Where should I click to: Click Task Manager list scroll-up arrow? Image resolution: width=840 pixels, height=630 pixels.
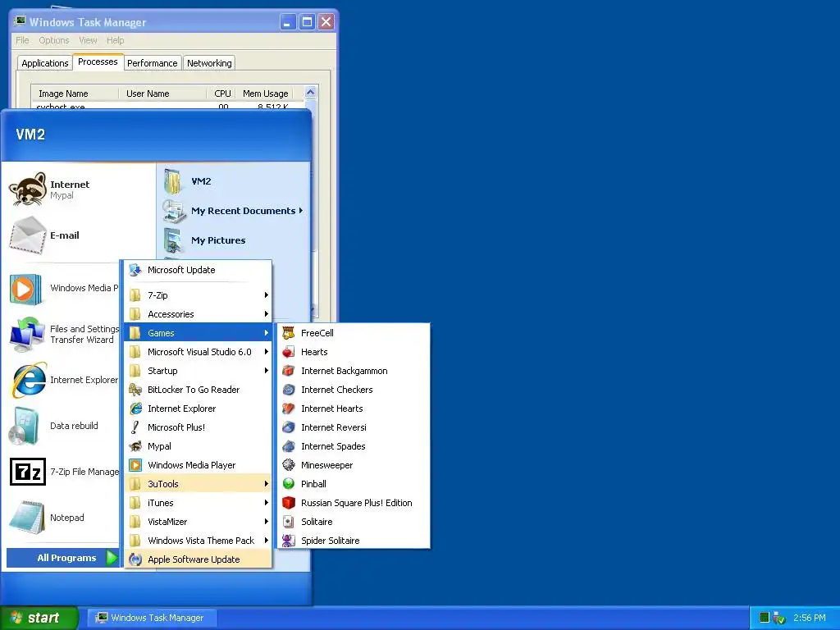pyautogui.click(x=310, y=92)
